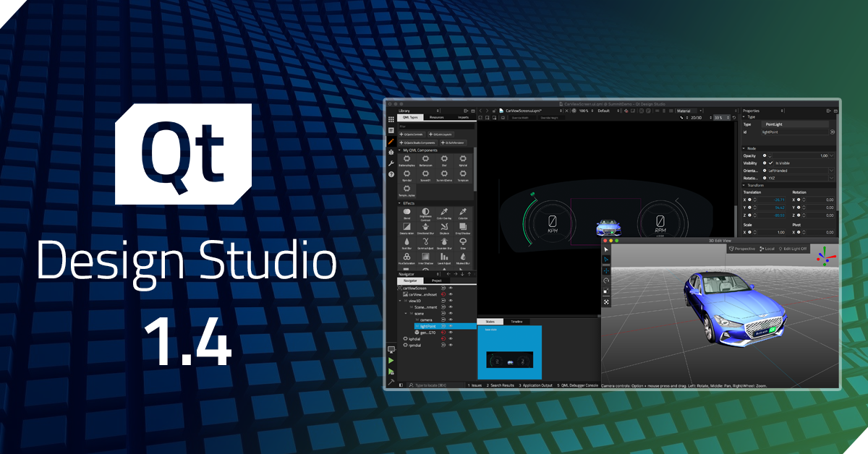Click the Brightness Contrast effect icon
Viewport: 868px width, 454px height.
(425, 212)
